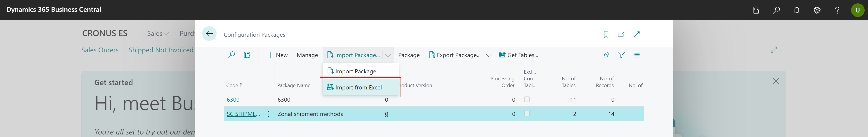Image resolution: width=868 pixels, height=137 pixels.
Task: Click the search magnifier in the top bar
Action: pyautogui.click(x=776, y=10)
